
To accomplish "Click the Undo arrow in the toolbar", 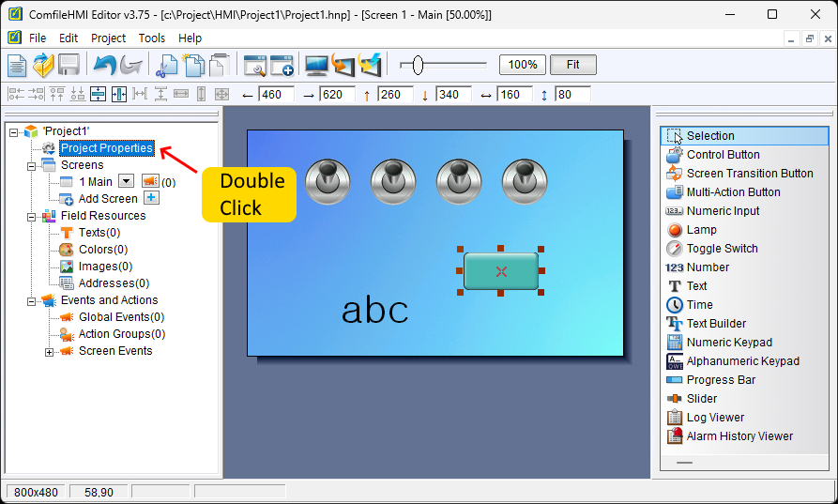I will tap(103, 65).
